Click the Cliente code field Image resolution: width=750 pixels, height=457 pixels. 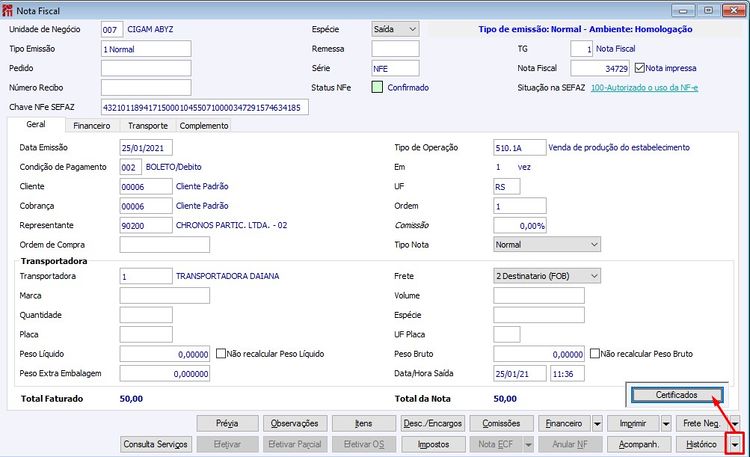(146, 187)
